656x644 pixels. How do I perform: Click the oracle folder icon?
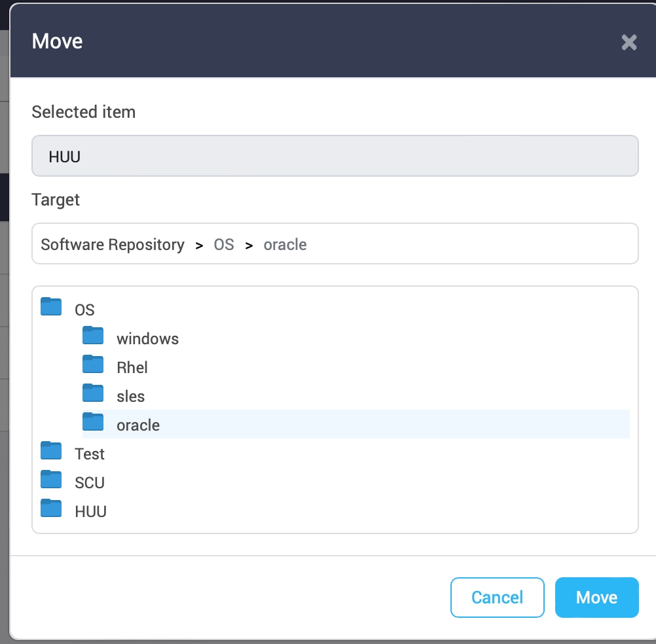[x=93, y=422]
